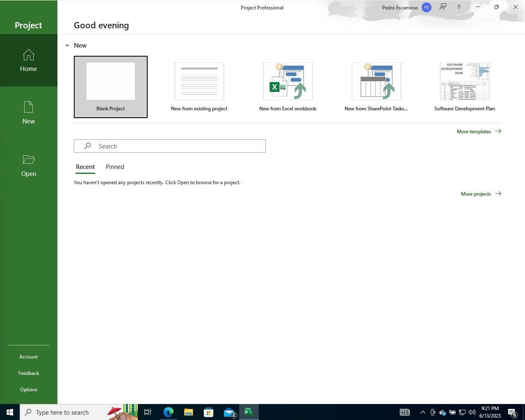This screenshot has width=525, height=420.
Task: Select the Software Development Plan template
Action: pos(464,87)
